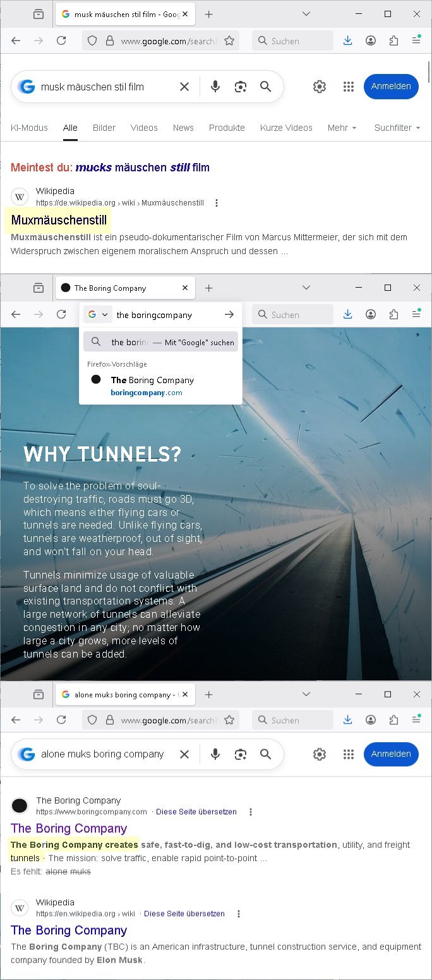Open new tab beside The Boring Company tab

pyautogui.click(x=209, y=288)
